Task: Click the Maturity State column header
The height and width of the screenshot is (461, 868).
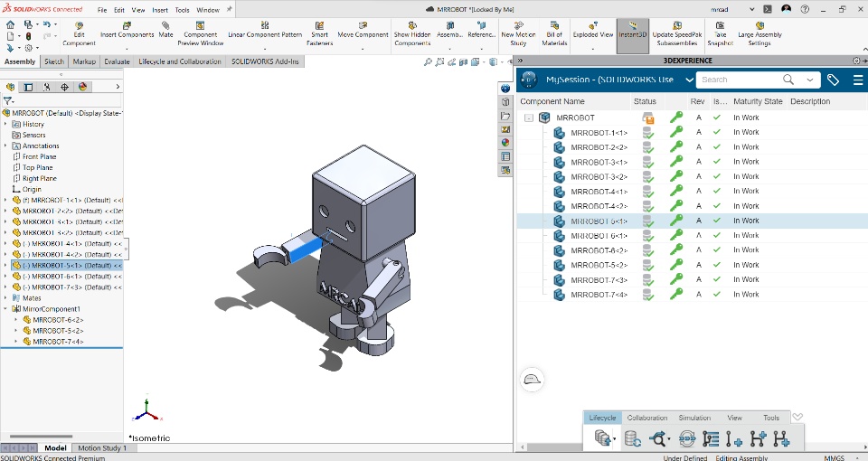Action: click(758, 101)
